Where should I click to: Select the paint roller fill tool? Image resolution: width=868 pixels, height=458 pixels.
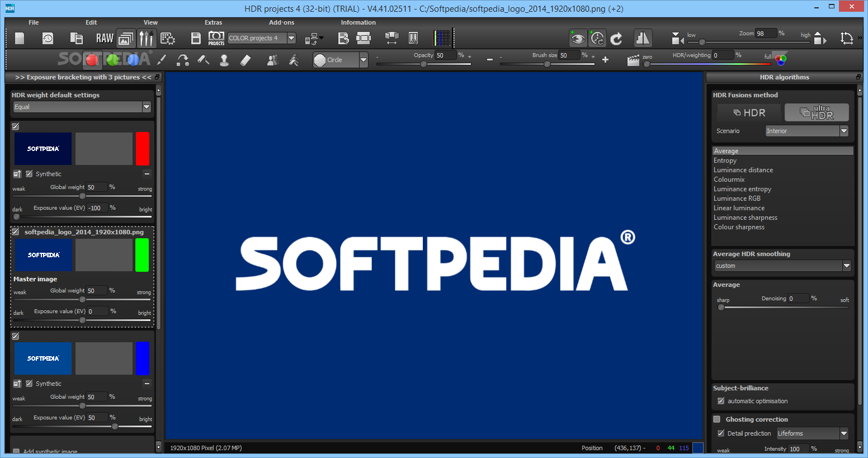click(204, 60)
